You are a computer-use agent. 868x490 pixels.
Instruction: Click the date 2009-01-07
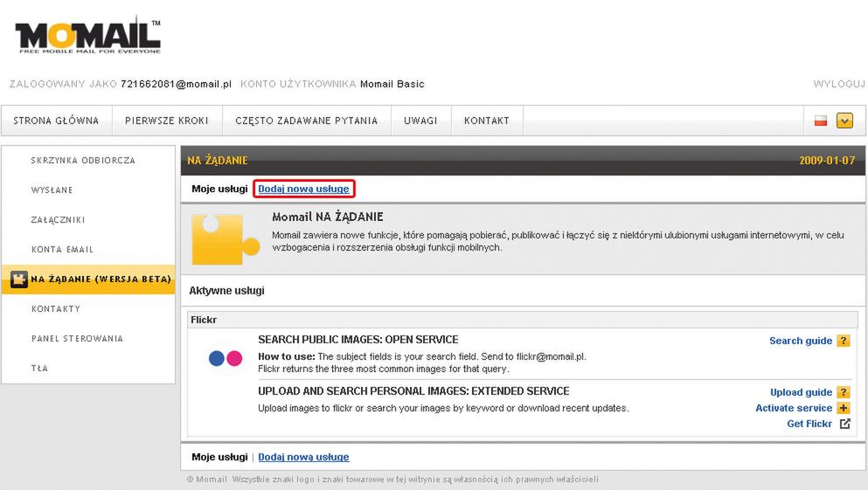coord(827,161)
